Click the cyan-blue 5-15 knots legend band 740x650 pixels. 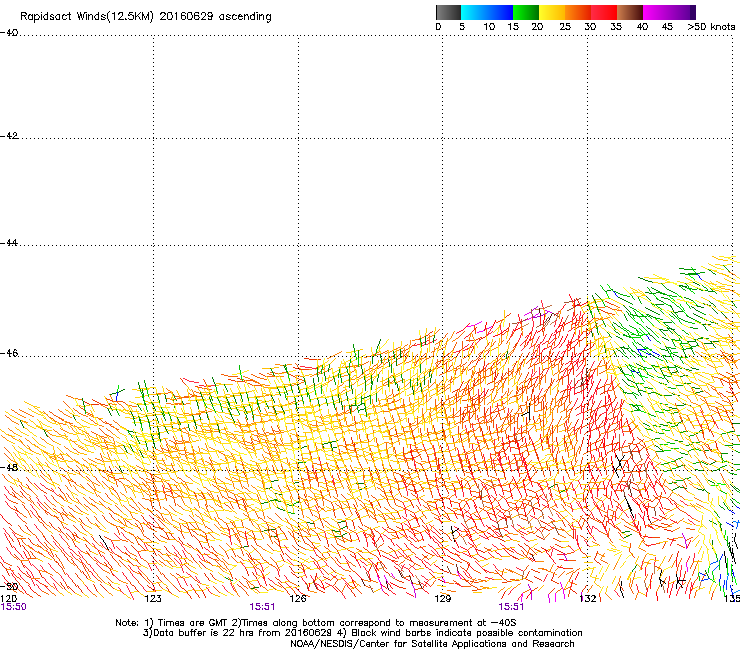pyautogui.click(x=487, y=12)
